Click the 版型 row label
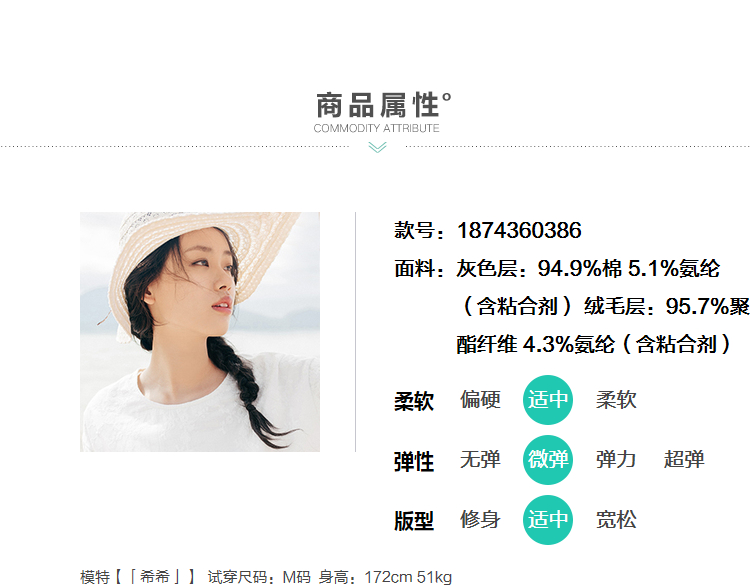The height and width of the screenshot is (586, 750). [414, 521]
